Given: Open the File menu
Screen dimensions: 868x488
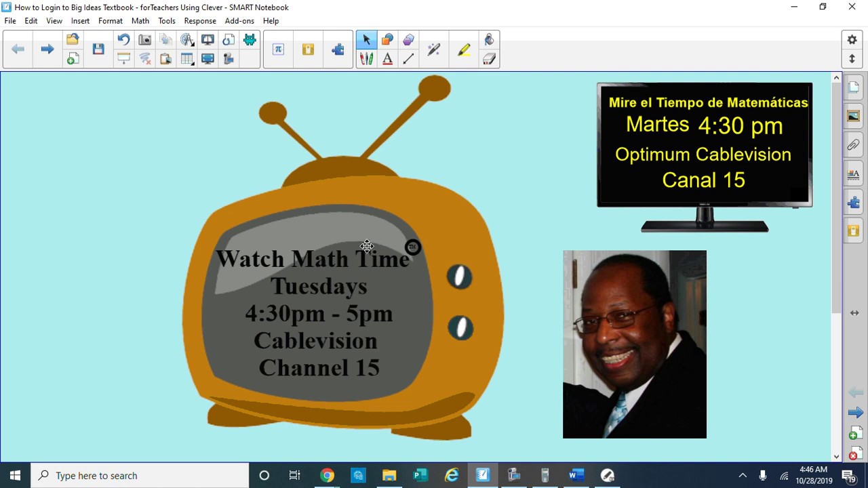Looking at the screenshot, I should coord(10,21).
